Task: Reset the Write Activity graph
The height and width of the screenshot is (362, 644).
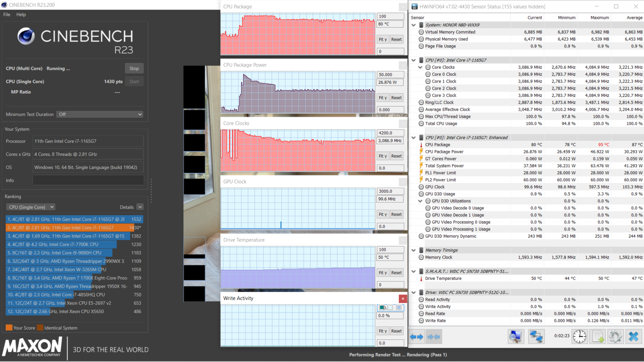Action: pyautogui.click(x=396, y=331)
